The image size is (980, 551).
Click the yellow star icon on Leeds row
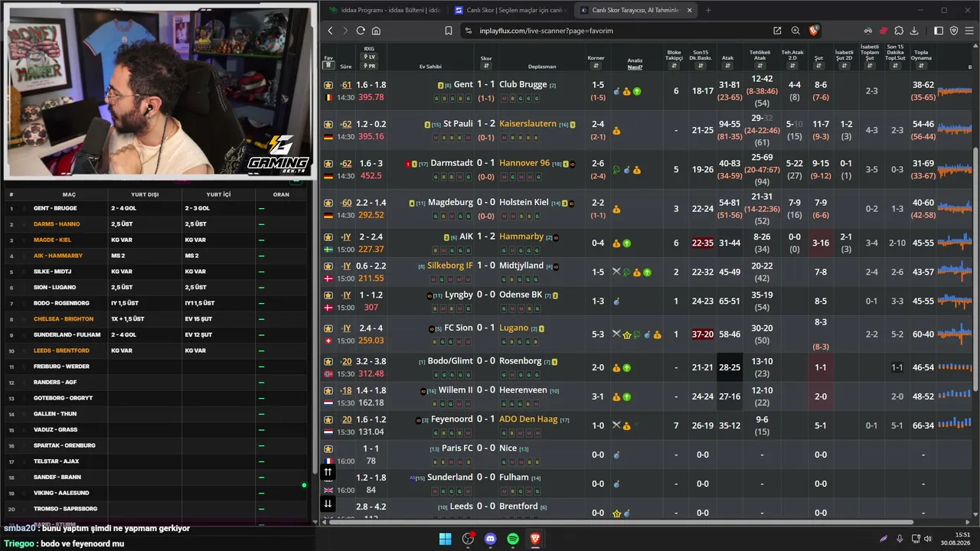click(x=616, y=513)
